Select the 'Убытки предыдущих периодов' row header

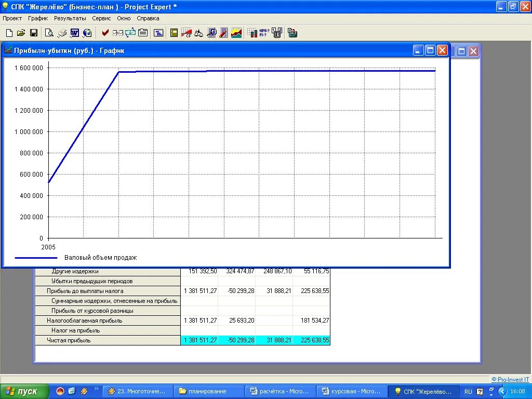pos(108,281)
